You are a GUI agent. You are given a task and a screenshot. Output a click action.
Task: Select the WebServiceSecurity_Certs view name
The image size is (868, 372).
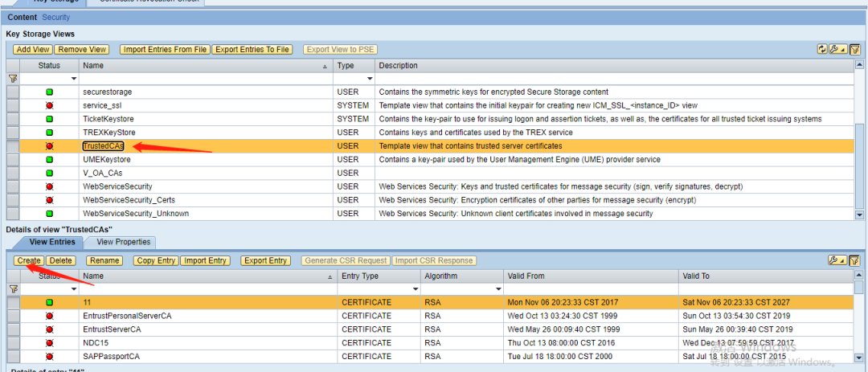tap(129, 200)
